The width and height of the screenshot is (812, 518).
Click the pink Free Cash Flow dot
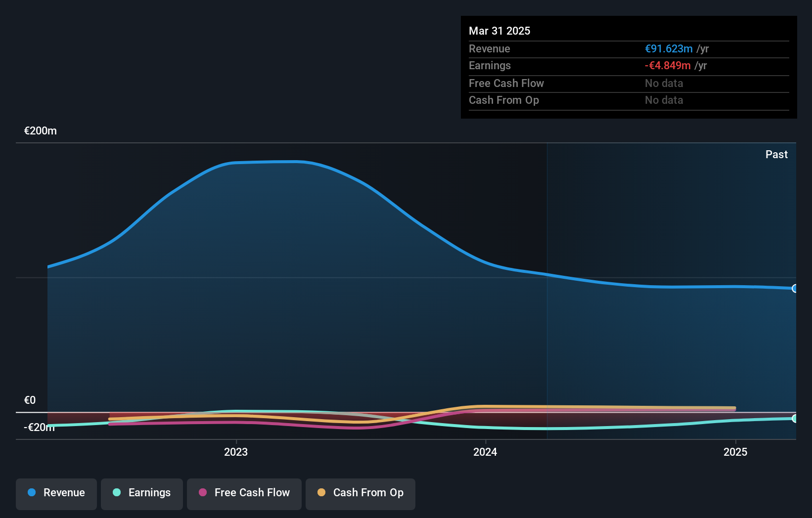(203, 492)
